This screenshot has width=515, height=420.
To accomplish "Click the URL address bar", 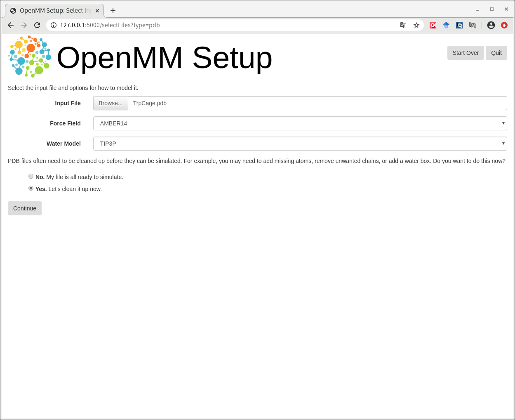I will click(227, 25).
